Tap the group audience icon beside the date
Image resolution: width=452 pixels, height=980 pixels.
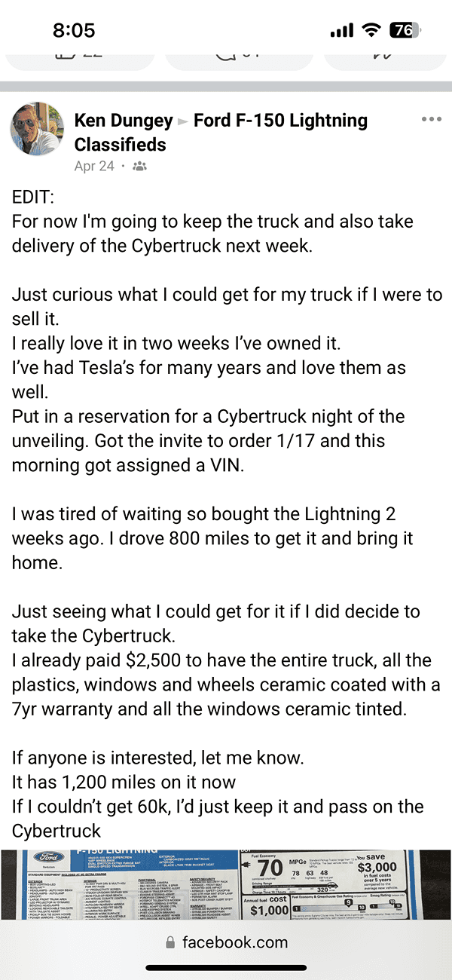[139, 167]
